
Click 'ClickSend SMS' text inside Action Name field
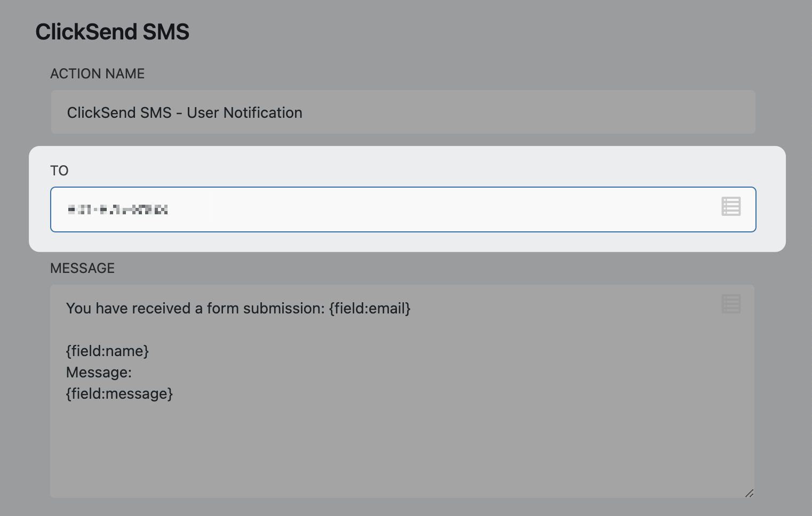(119, 112)
